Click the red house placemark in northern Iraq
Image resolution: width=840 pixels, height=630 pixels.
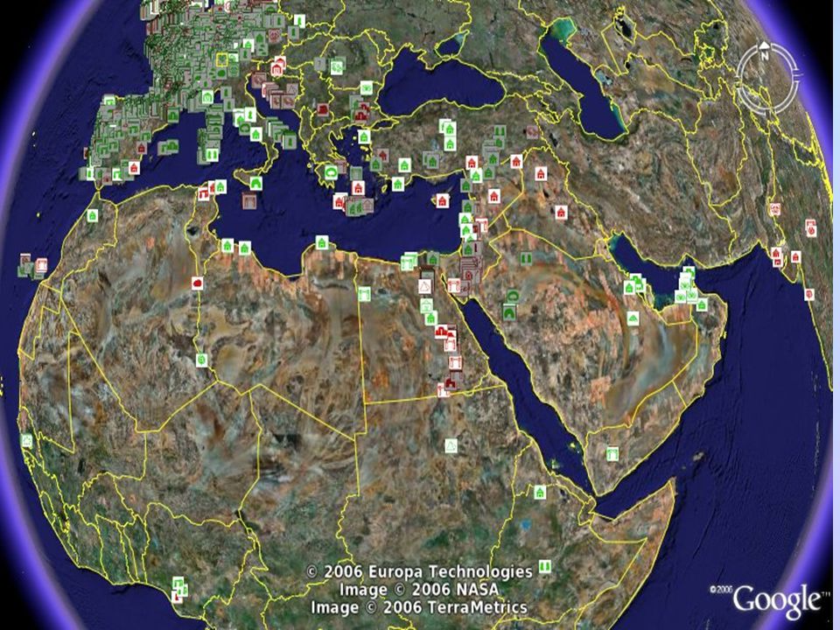tap(541, 172)
